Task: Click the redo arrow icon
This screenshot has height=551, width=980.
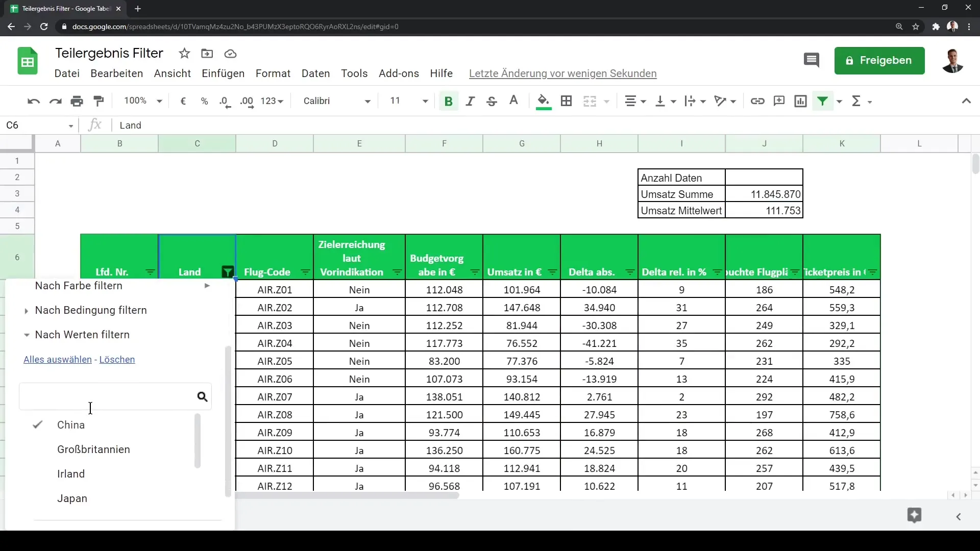Action: (55, 101)
